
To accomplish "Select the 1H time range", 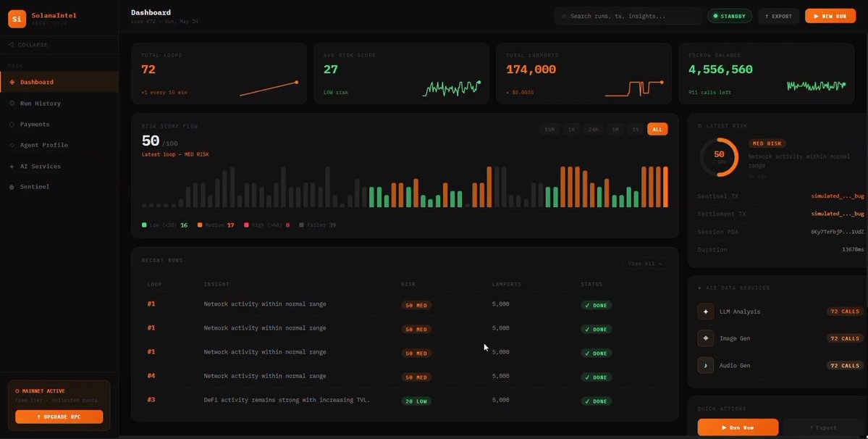I will tap(571, 130).
